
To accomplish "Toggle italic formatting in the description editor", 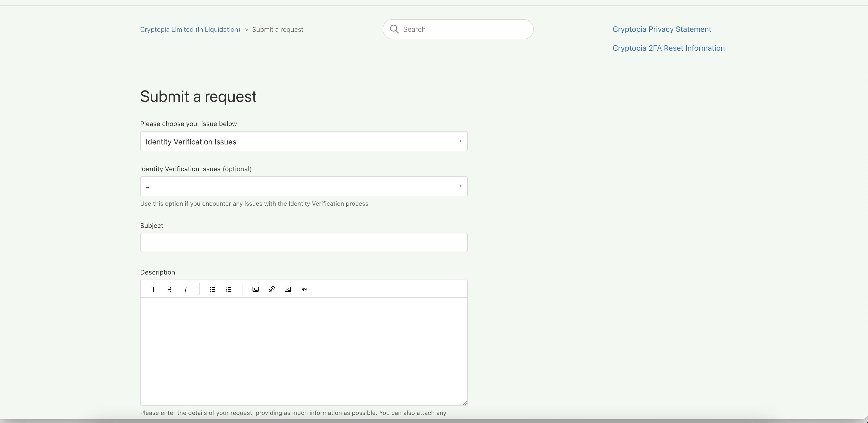I will (186, 289).
